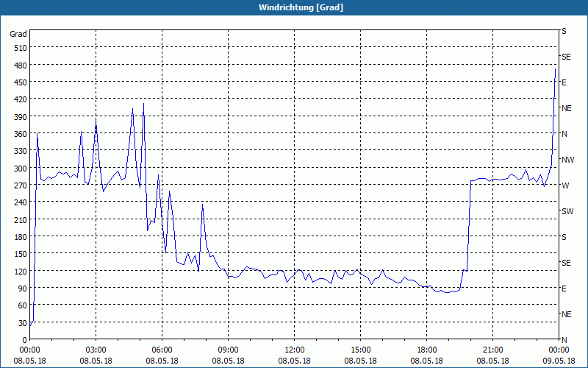Click the 120 y-axis value
Image resolution: width=588 pixels, height=368 pixels.
(21, 272)
